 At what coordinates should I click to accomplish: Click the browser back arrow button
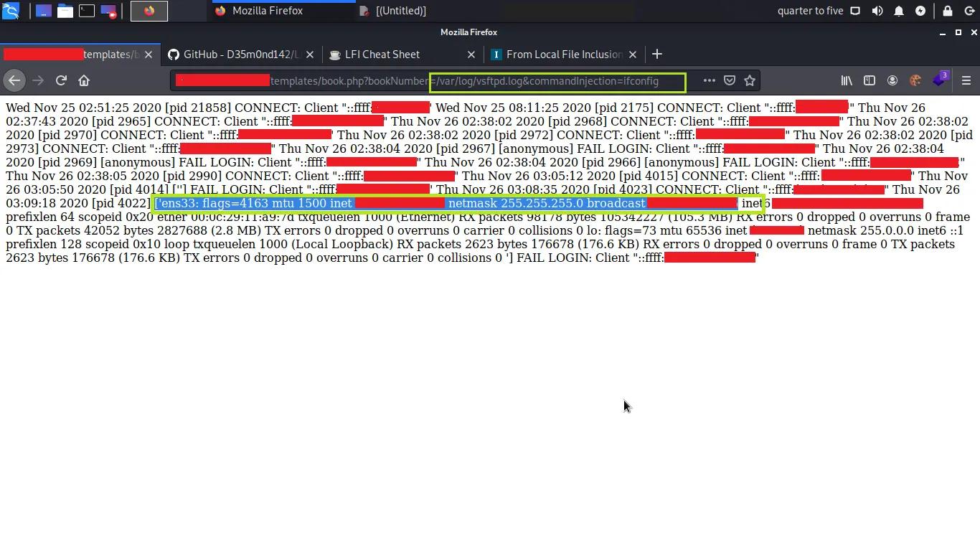click(14, 81)
